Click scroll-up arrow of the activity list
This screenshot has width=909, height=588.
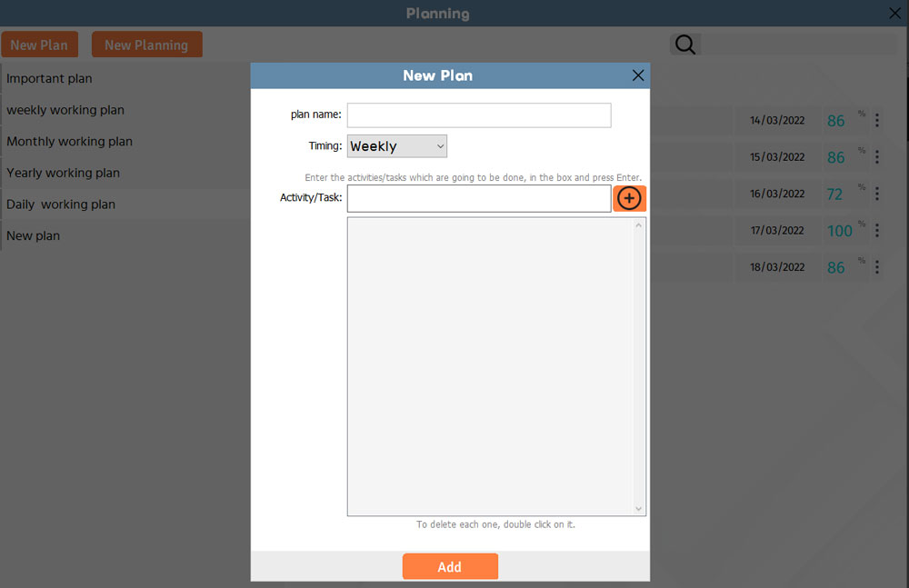[x=639, y=225]
